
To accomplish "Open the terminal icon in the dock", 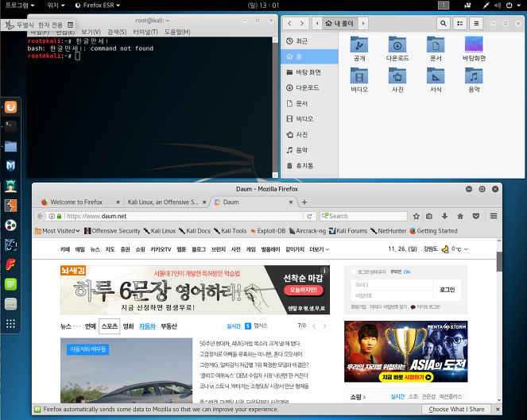I will [11, 126].
